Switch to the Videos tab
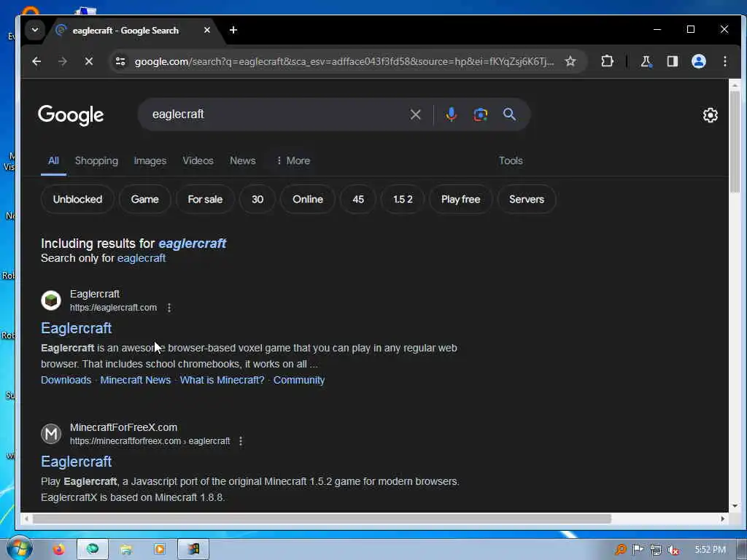 pos(198,160)
